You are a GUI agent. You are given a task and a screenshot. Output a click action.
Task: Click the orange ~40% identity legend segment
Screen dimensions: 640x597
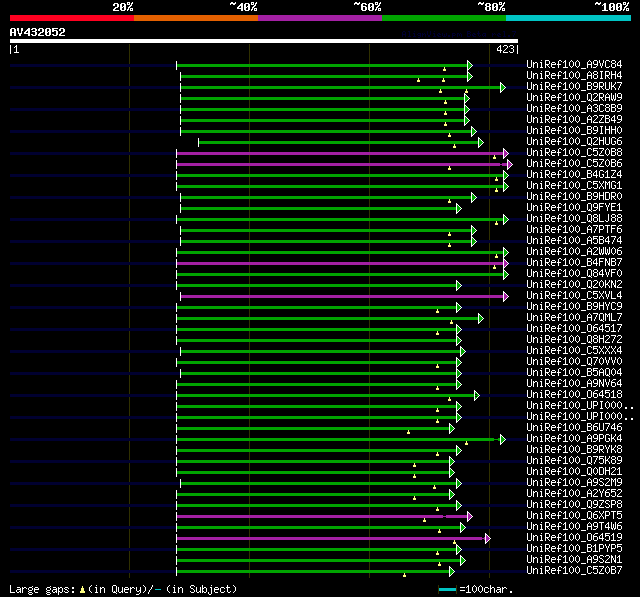click(x=196, y=18)
